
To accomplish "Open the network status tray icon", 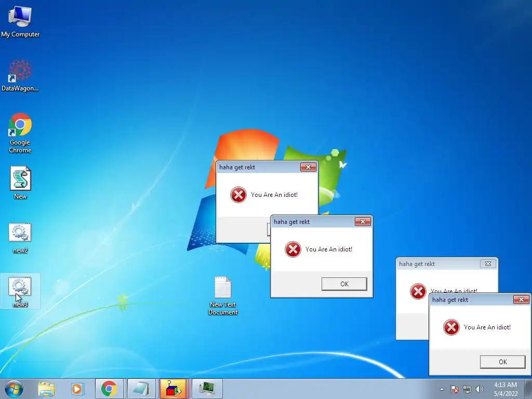I will pyautogui.click(x=467, y=389).
